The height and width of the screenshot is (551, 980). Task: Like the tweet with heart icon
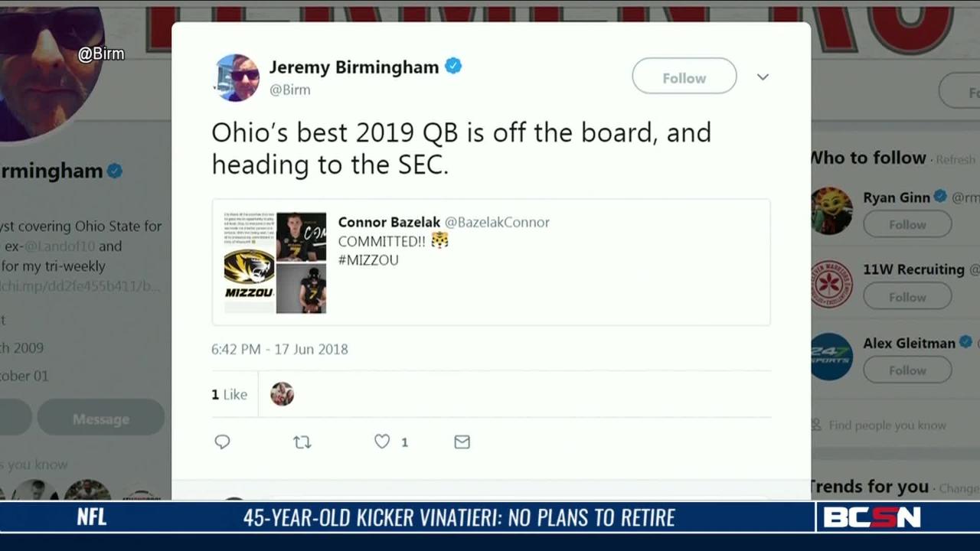point(382,442)
